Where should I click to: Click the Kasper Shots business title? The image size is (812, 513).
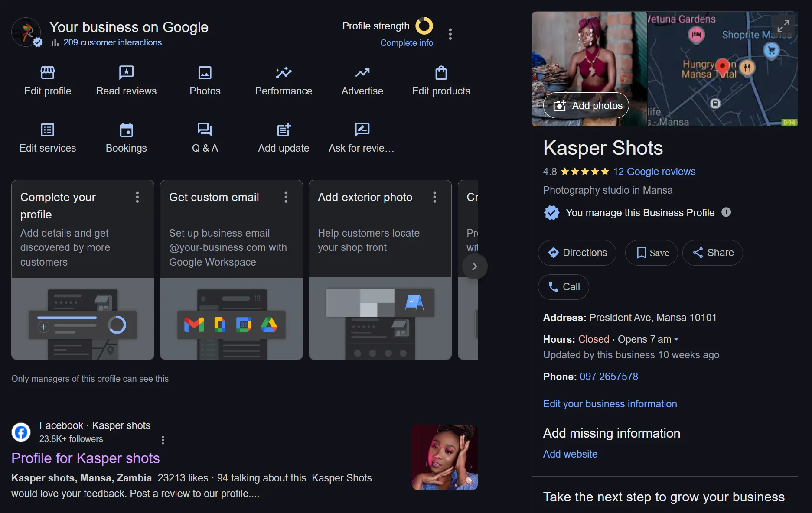pos(603,148)
